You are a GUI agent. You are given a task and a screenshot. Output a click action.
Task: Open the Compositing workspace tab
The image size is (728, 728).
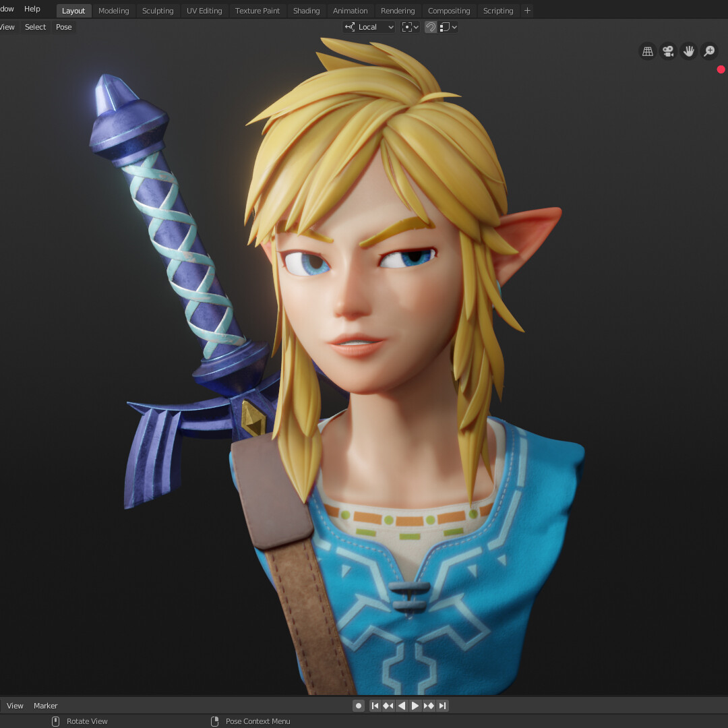tap(449, 11)
